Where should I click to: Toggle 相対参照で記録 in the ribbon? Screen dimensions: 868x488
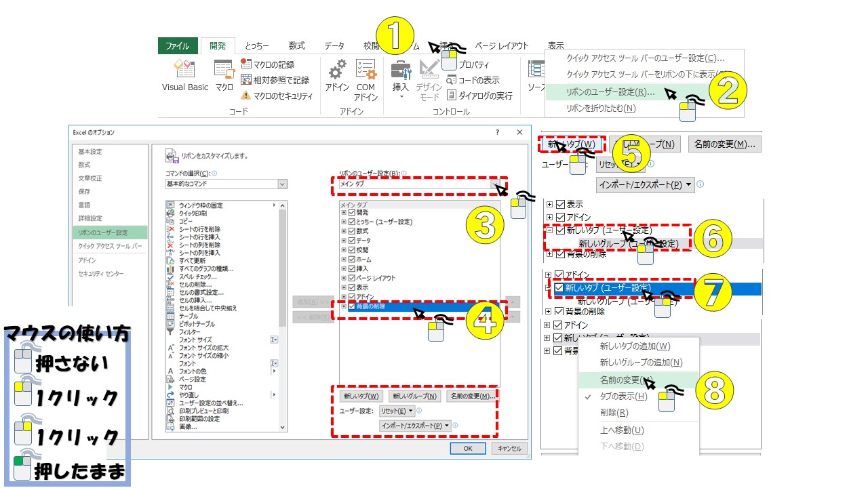tap(275, 80)
